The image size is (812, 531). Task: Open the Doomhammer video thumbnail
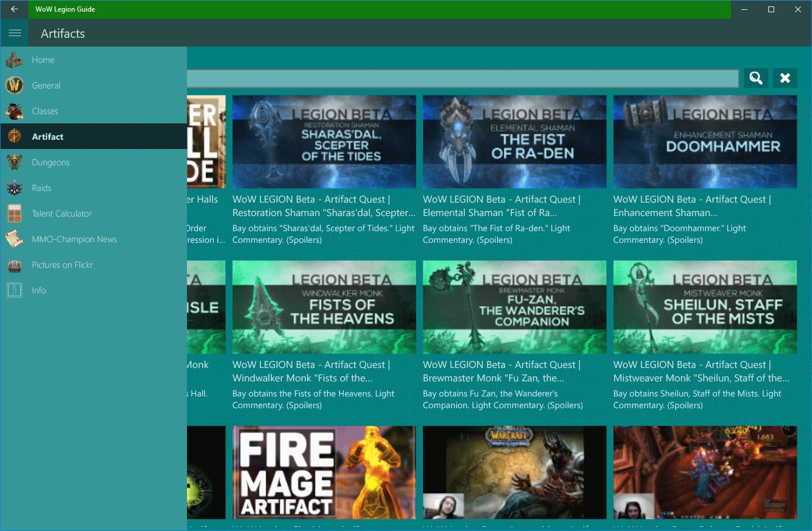tap(705, 142)
